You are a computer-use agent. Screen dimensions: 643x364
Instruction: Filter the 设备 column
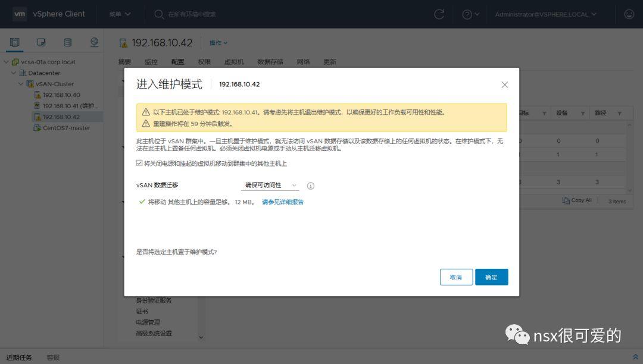tap(583, 114)
